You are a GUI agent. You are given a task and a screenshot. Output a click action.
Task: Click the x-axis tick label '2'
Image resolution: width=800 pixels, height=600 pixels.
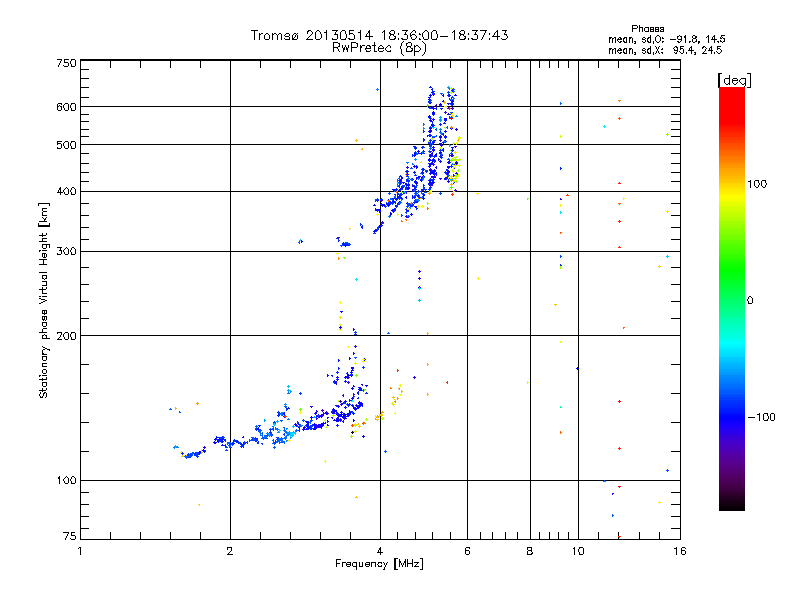click(230, 551)
